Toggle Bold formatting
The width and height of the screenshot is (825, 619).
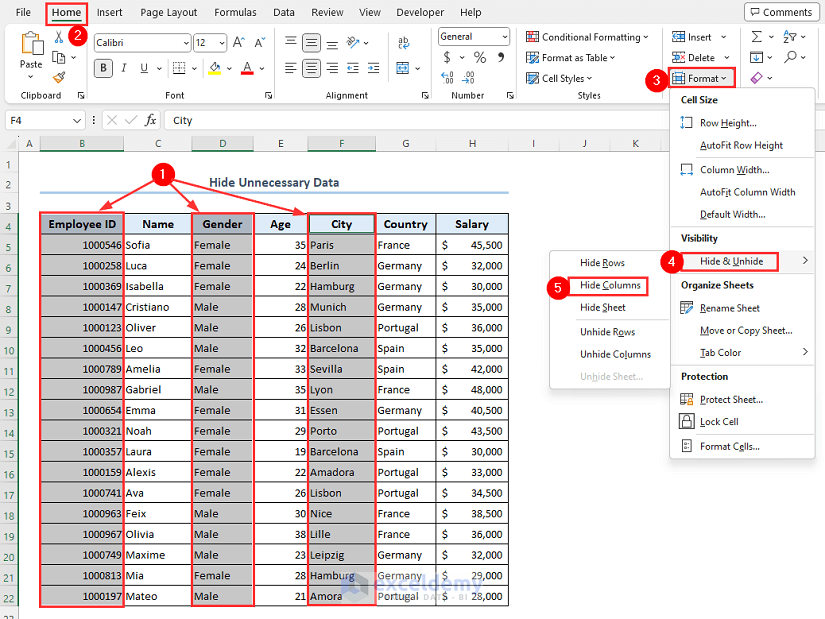104,69
